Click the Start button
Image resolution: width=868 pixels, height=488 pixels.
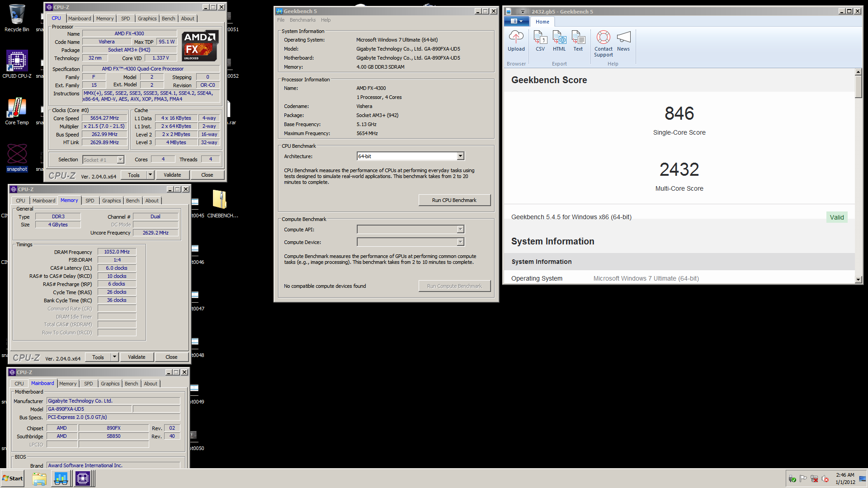pos(13,479)
